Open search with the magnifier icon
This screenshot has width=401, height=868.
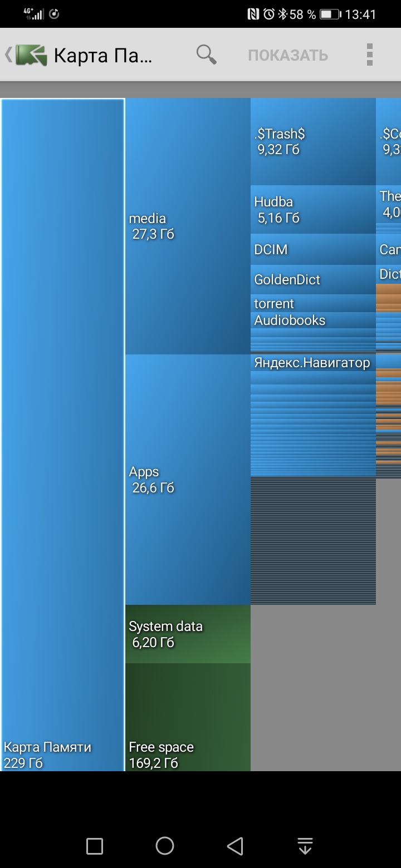coord(206,55)
